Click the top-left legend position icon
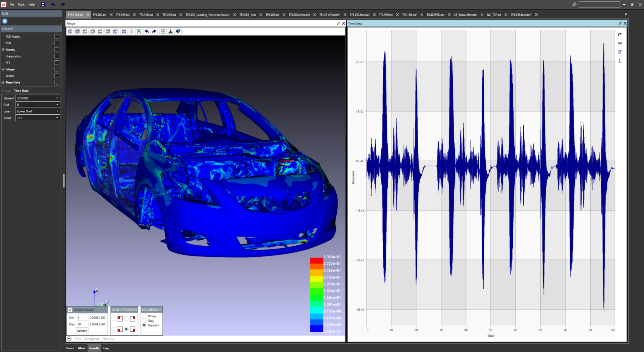The width and height of the screenshot is (644, 352). (x=120, y=318)
